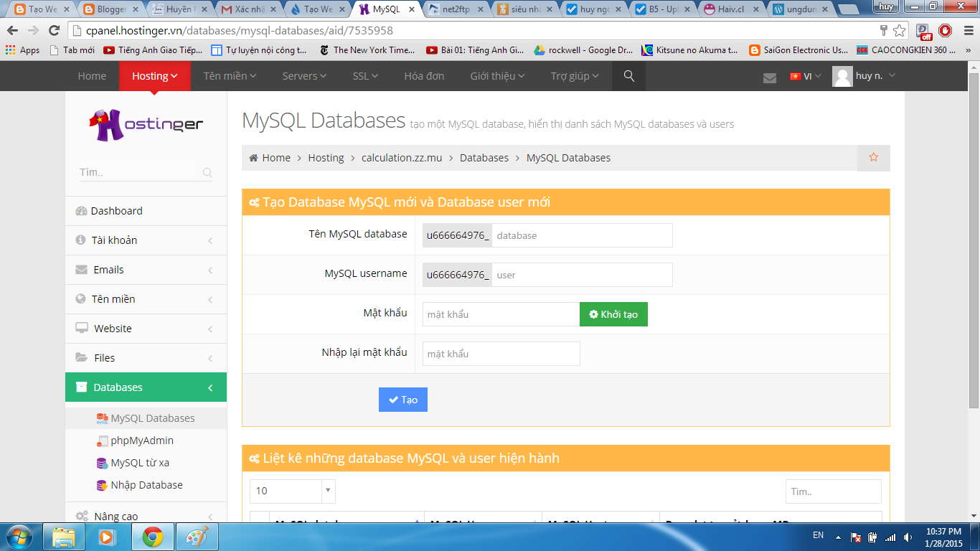Screen dimensions: 980x551
Task: Switch to the net2ftp browser tab
Action: click(x=456, y=9)
